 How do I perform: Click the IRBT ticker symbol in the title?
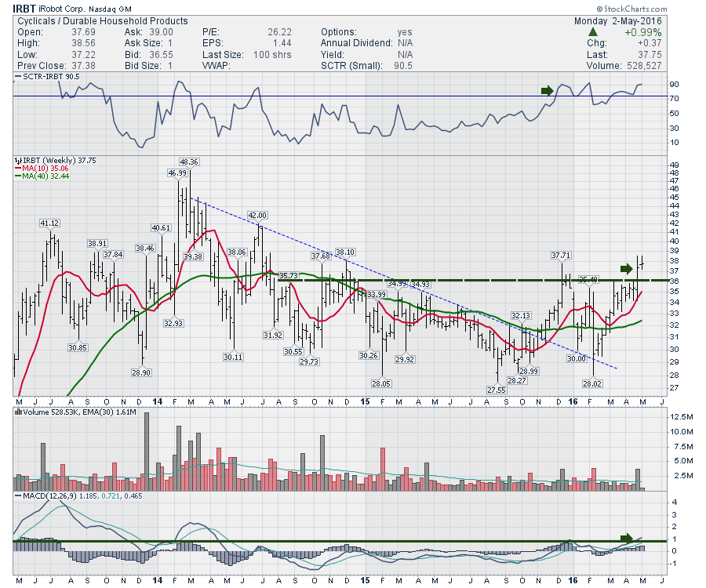(24, 9)
